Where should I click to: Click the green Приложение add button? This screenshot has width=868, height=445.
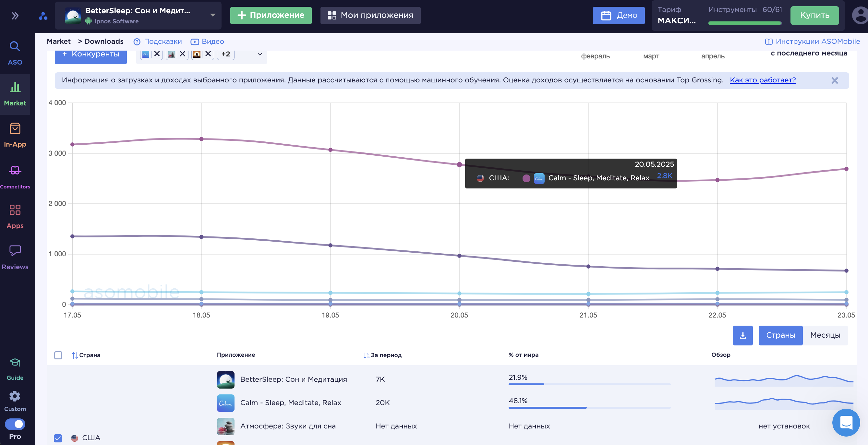click(271, 16)
